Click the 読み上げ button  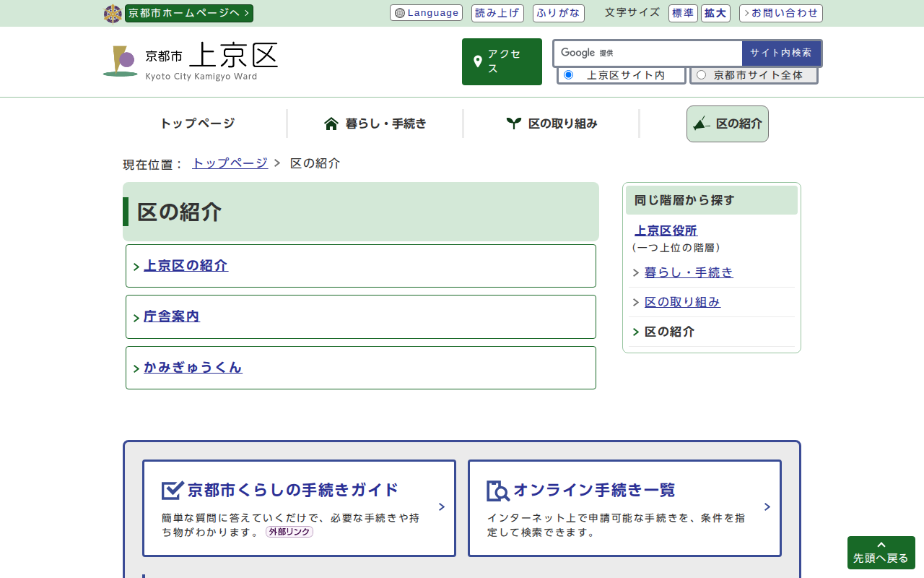pos(498,13)
